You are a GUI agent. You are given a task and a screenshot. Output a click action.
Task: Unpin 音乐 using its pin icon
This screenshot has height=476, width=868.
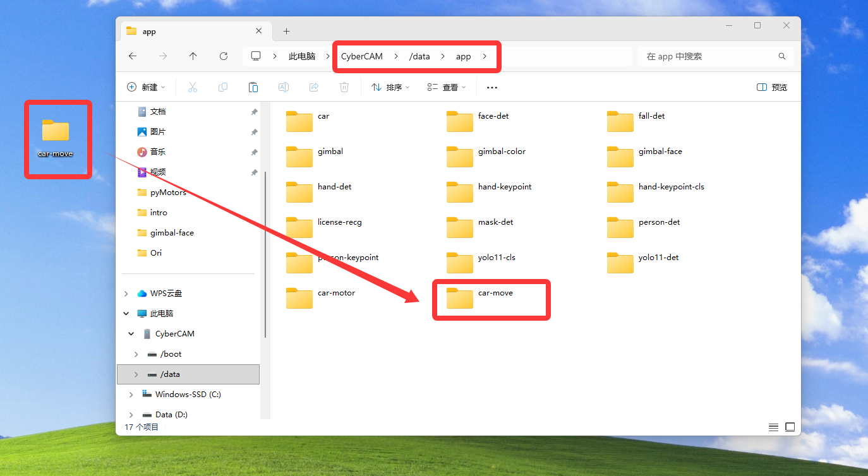pyautogui.click(x=254, y=152)
